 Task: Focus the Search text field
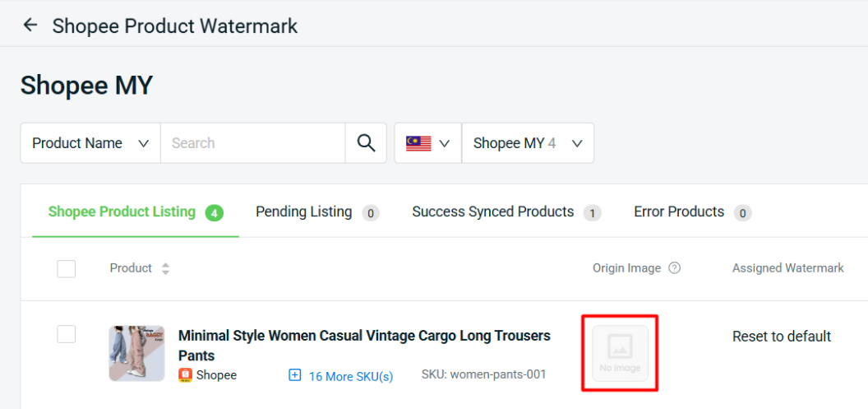tap(253, 143)
